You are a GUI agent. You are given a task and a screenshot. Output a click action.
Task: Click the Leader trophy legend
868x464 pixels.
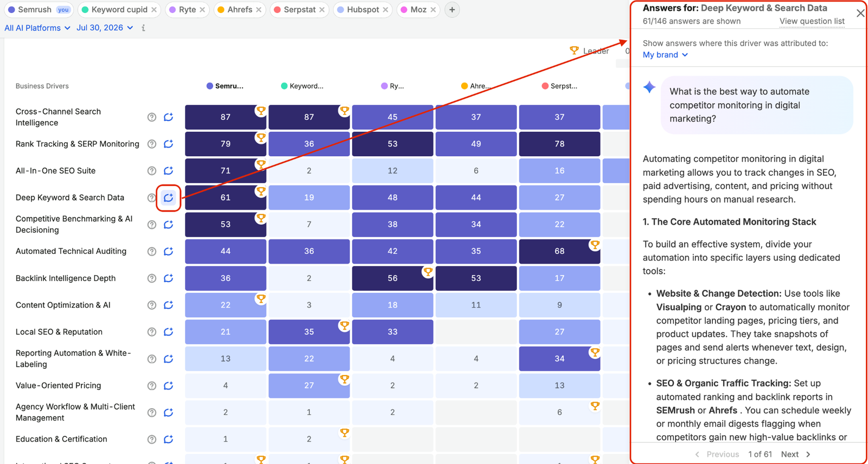(590, 50)
